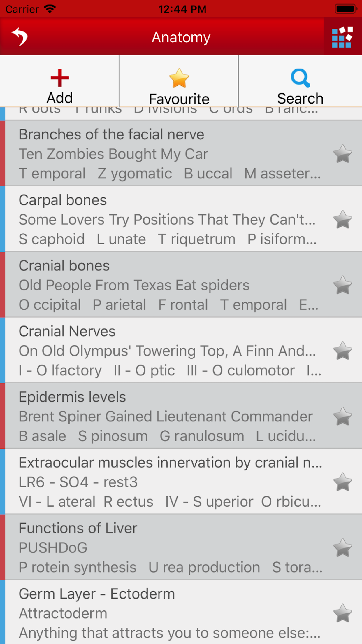This screenshot has width=362, height=644.
Task: Star the Germ Layer - Ectoderm entry
Action: point(342,613)
